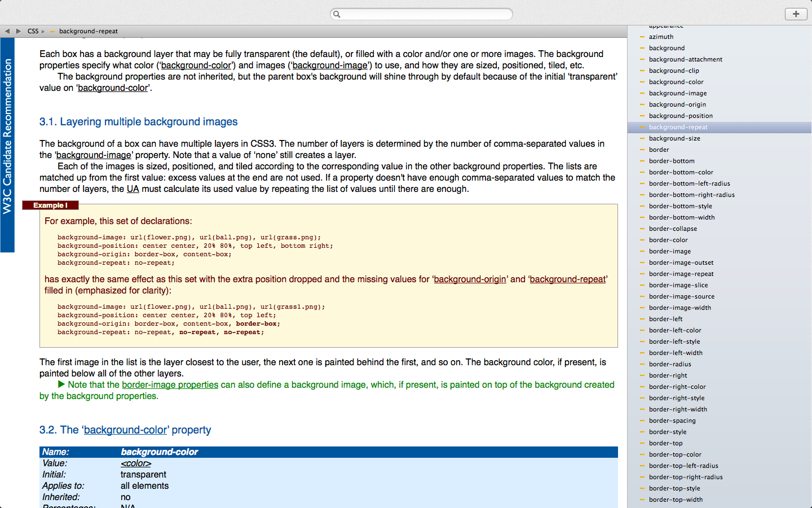The height and width of the screenshot is (508, 812).
Task: Open 'background-origin' link in Example box
Action: point(470,279)
